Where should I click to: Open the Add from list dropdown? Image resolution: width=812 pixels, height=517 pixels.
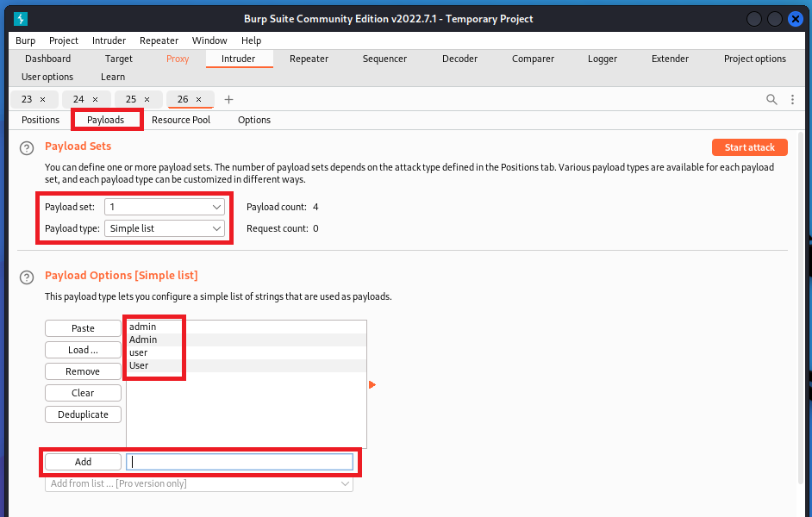click(199, 483)
